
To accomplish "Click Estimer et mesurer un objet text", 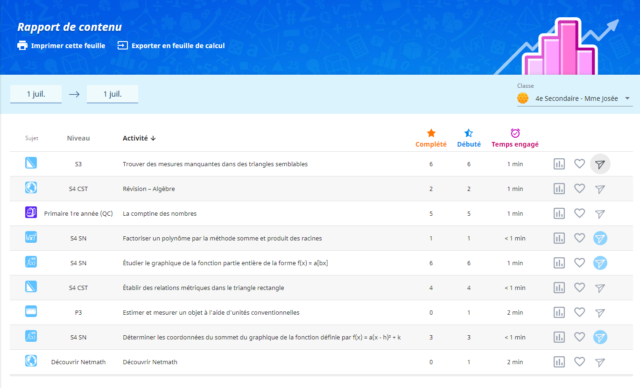I will coord(211,313).
